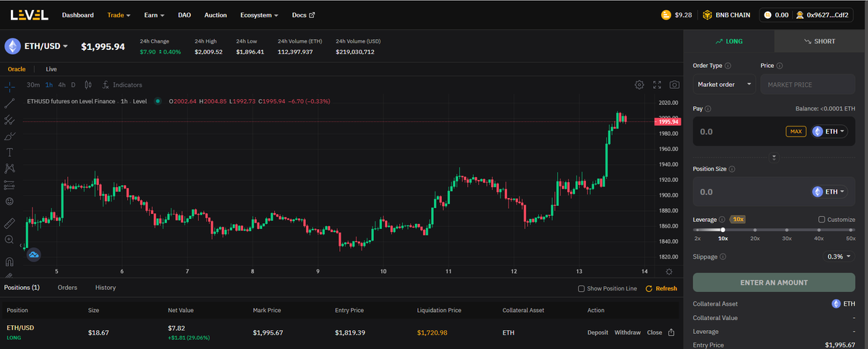Go to Dashboard in the top navigation

click(77, 15)
